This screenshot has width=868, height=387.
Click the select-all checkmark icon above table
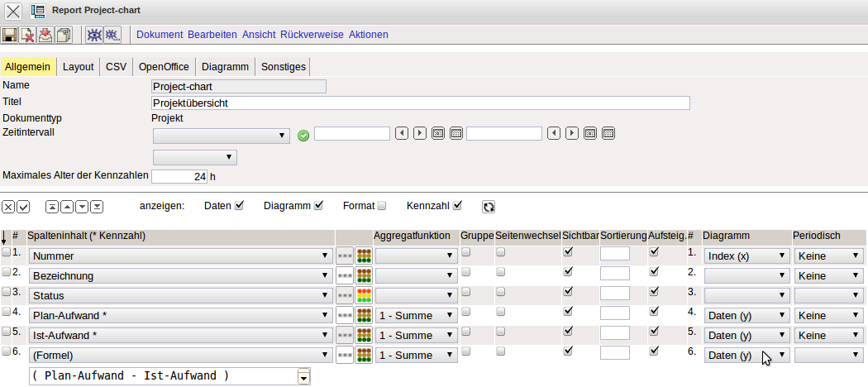[x=23, y=207]
